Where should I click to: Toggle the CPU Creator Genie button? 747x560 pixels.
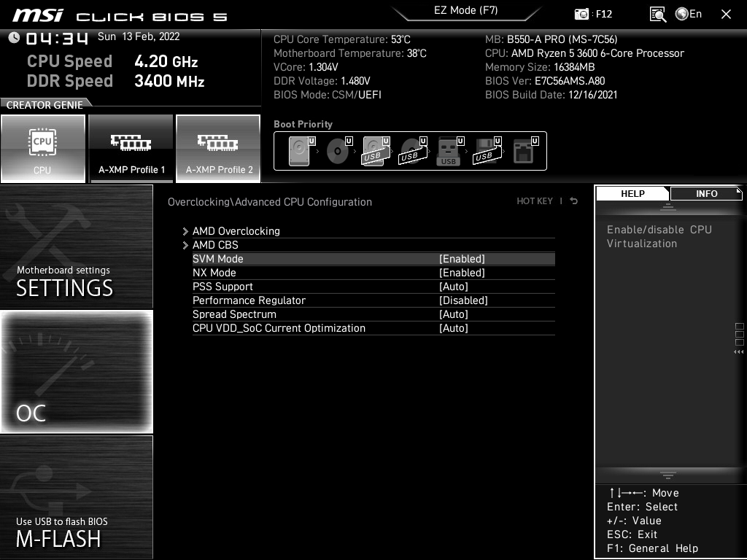pos(43,149)
